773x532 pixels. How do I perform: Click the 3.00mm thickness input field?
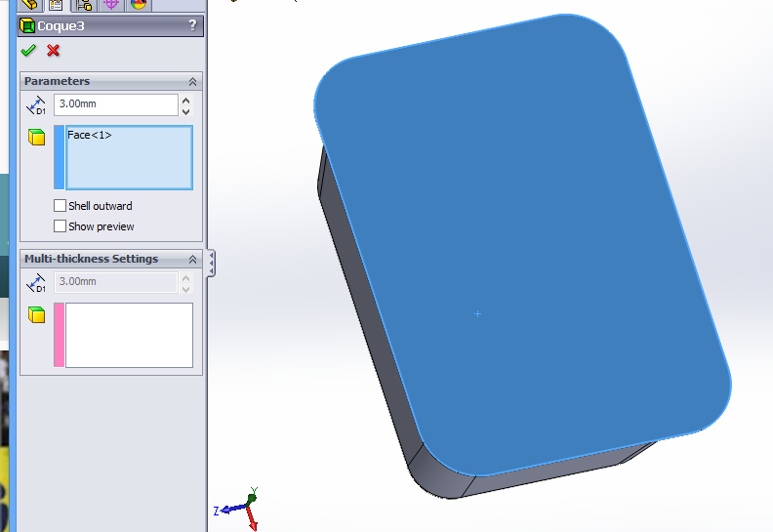pos(115,104)
